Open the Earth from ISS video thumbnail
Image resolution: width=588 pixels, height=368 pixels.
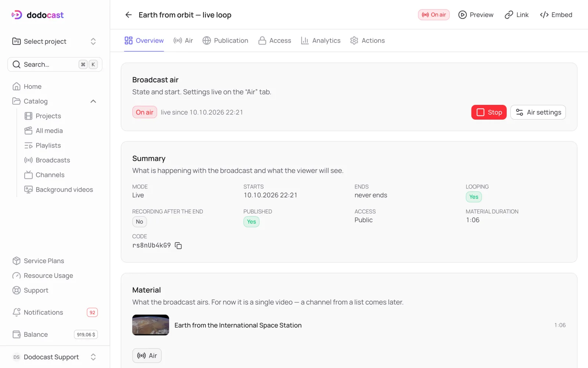pyautogui.click(x=151, y=325)
